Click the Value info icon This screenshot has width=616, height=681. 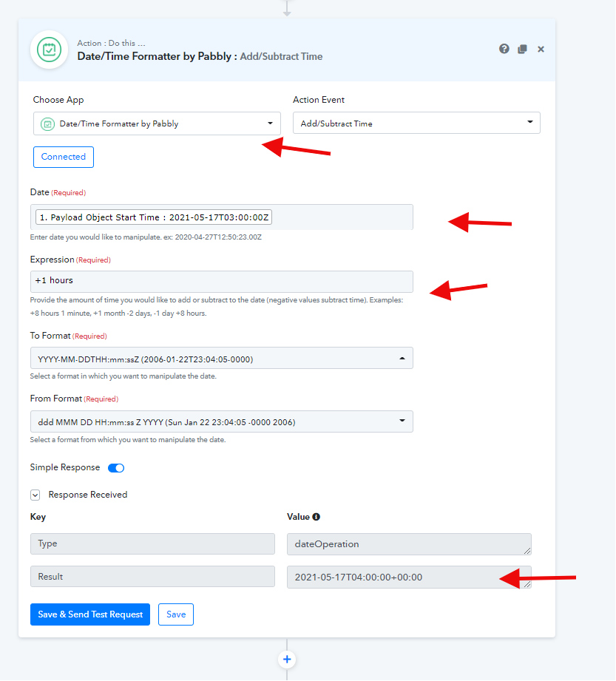pos(317,517)
